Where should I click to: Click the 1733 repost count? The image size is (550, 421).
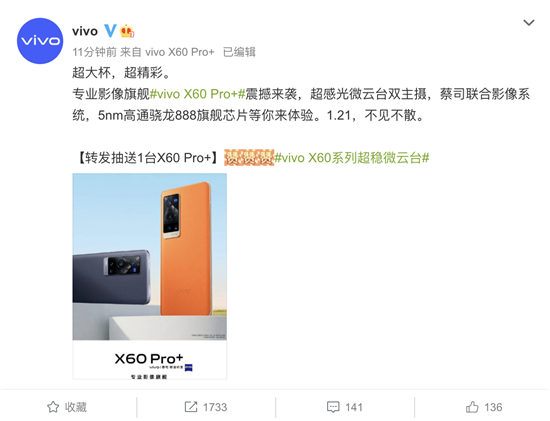215,407
